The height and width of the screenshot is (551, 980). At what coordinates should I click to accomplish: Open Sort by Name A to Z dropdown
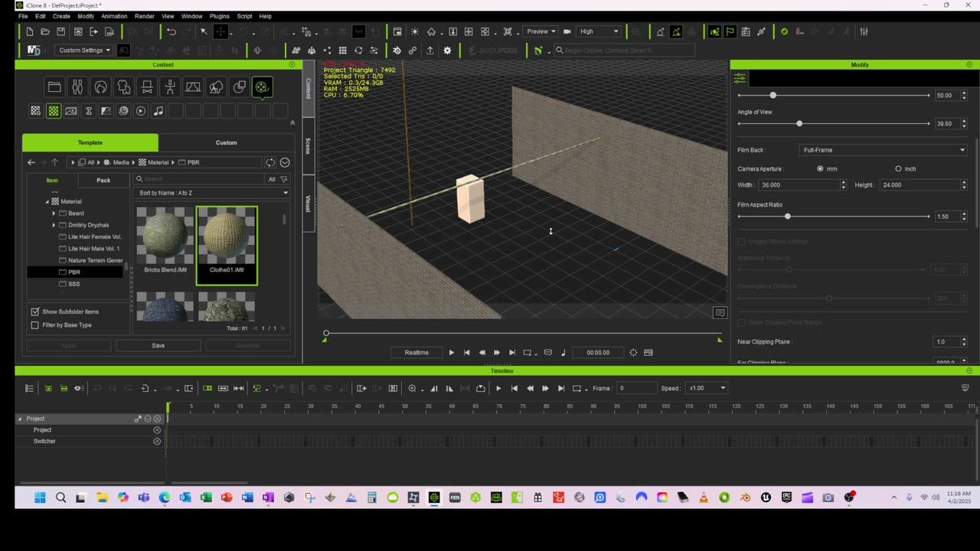click(212, 193)
